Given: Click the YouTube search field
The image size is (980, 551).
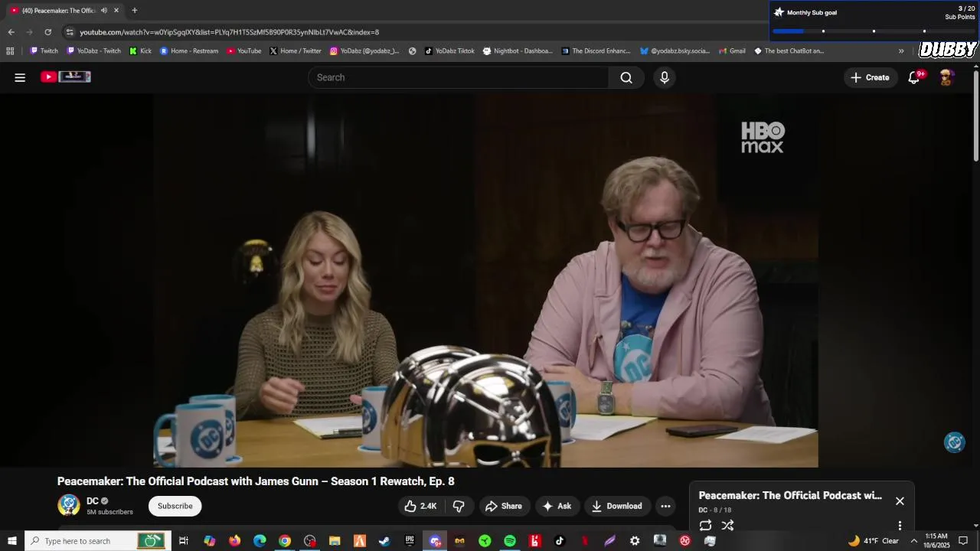Looking at the screenshot, I should (x=459, y=77).
